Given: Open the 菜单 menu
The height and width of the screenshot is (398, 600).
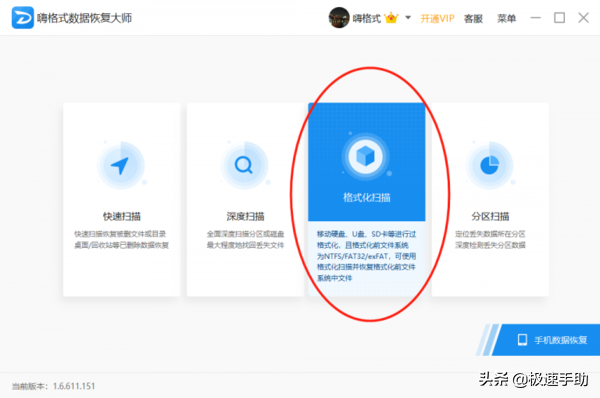Looking at the screenshot, I should [x=506, y=18].
